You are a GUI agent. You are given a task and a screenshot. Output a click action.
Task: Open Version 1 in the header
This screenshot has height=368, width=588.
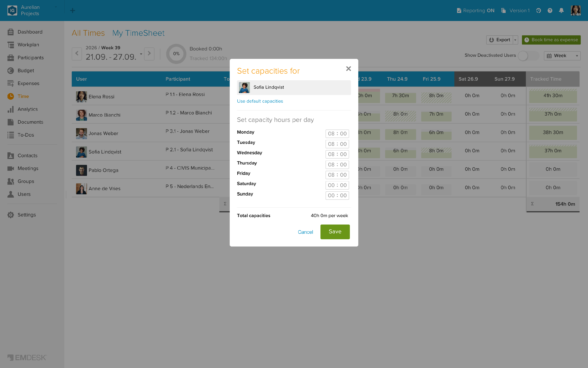point(515,10)
